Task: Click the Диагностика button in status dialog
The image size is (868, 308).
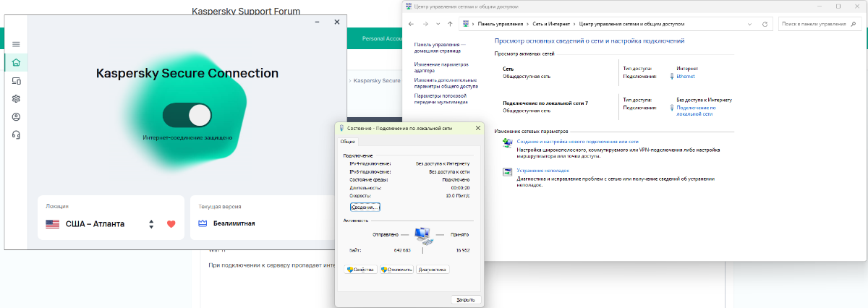Action: pyautogui.click(x=433, y=270)
